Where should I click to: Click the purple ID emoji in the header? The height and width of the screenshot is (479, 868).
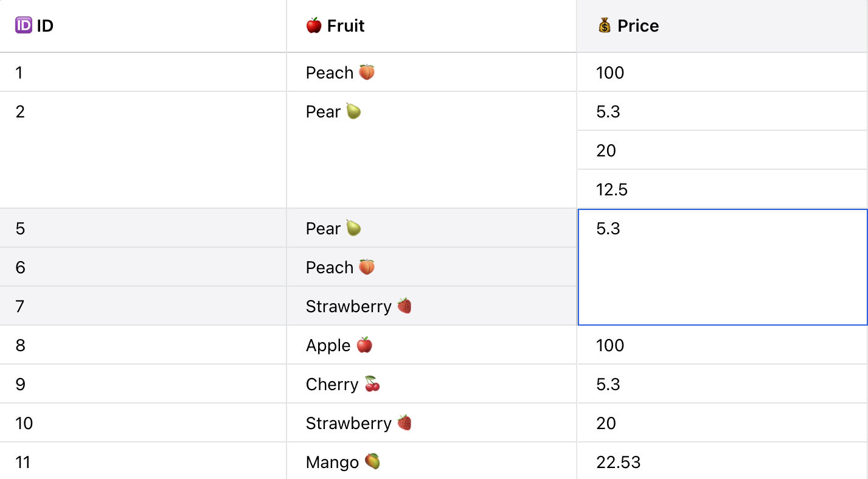pyautogui.click(x=23, y=26)
